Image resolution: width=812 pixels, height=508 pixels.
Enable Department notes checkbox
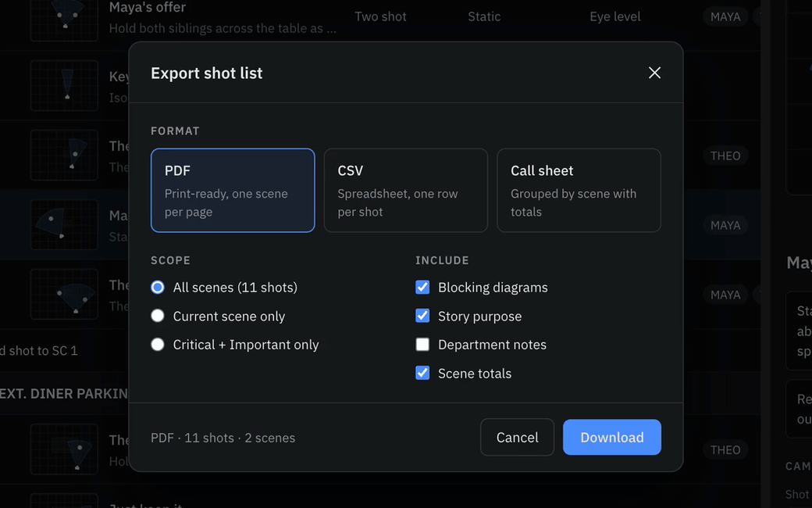click(x=422, y=344)
